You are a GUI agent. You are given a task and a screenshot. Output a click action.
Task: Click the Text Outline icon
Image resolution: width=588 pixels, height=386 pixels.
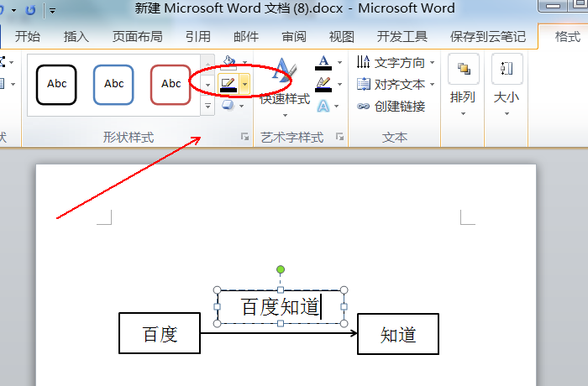pos(323,84)
